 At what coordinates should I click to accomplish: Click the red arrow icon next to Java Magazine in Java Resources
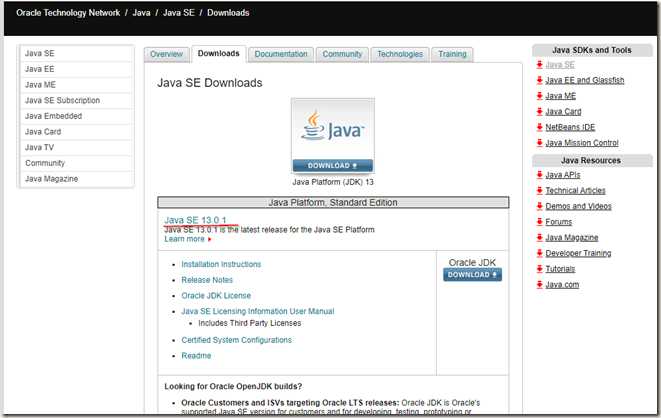[539, 237]
